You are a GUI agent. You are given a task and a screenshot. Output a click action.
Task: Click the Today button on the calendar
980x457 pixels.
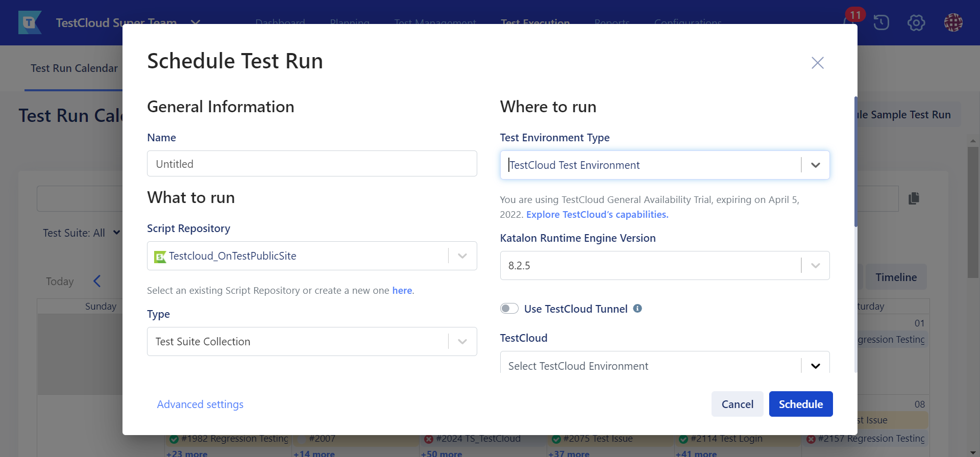pos(60,281)
